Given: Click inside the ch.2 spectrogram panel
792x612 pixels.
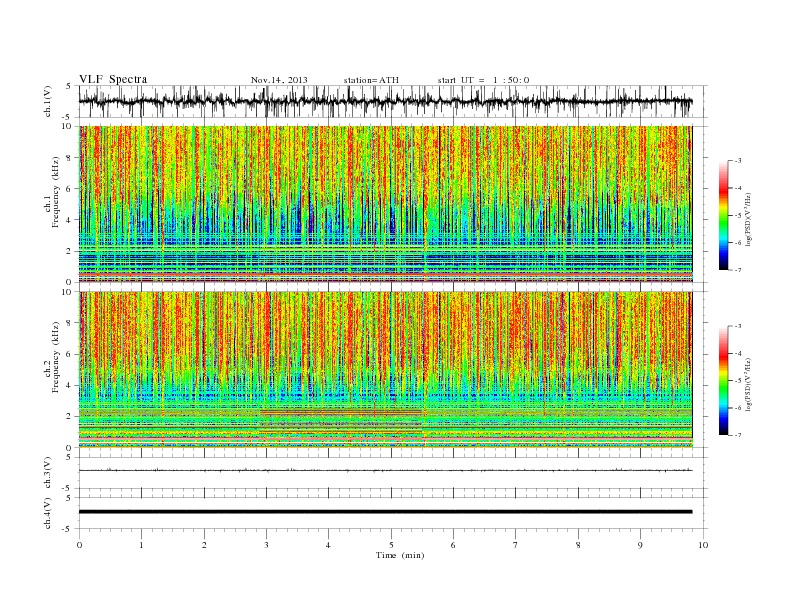Looking at the screenshot, I should 385,370.
